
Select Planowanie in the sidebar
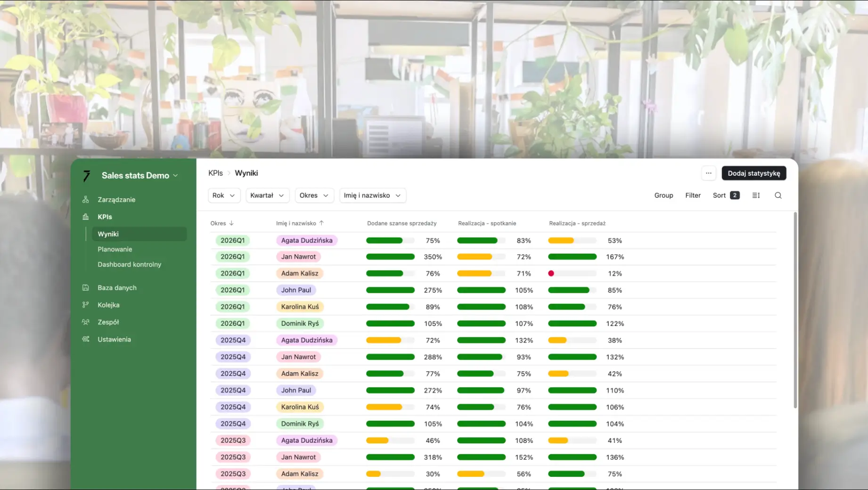pos(115,249)
